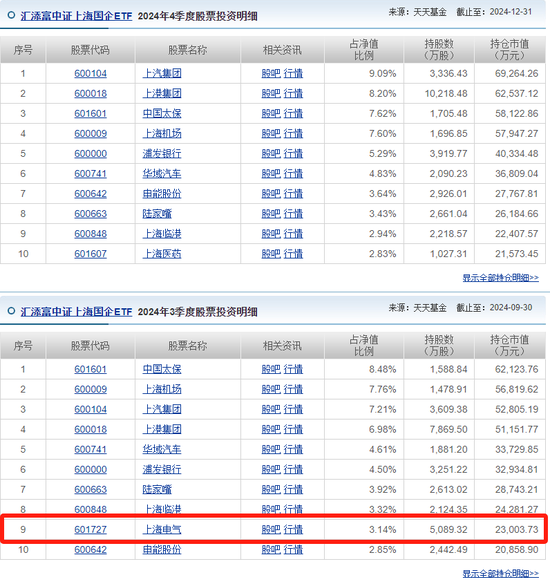Click stock code 600018 in Q3 table
Screen dimensions: 550x584
click(x=90, y=430)
